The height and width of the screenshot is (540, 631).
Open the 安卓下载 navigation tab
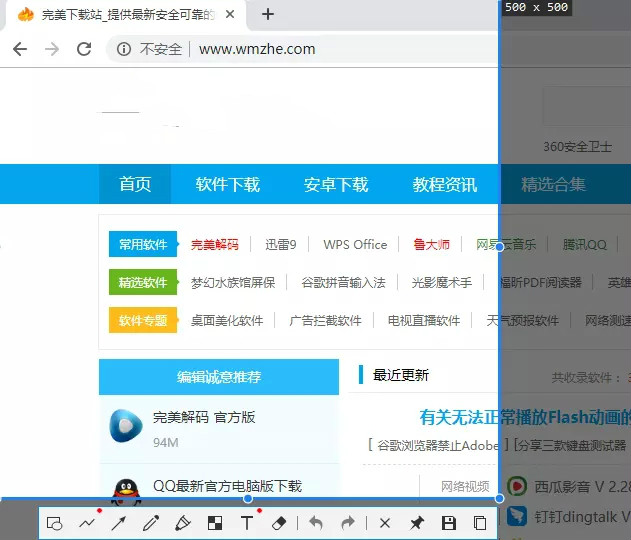click(x=336, y=184)
